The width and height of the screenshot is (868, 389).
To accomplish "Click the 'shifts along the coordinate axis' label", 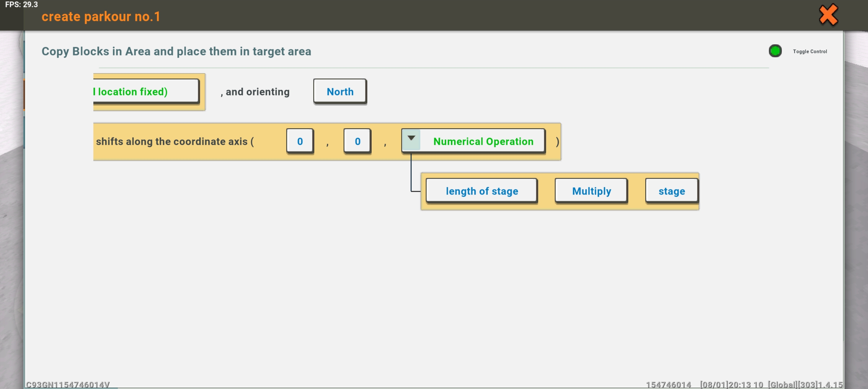I will pyautogui.click(x=175, y=142).
